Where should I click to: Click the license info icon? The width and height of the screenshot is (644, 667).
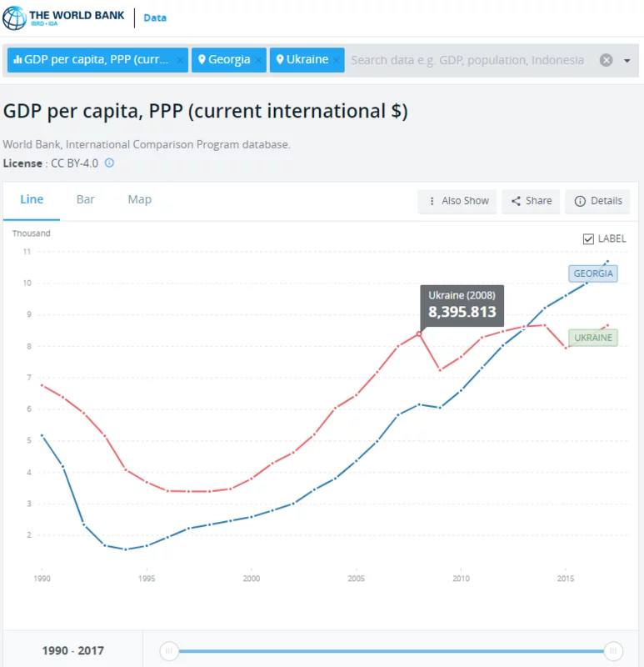(x=109, y=163)
